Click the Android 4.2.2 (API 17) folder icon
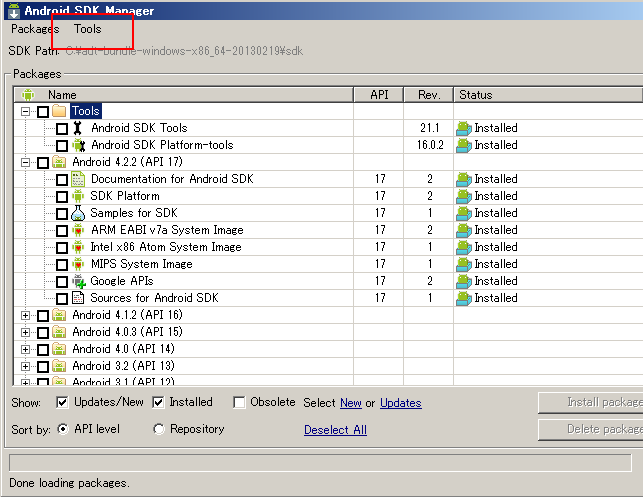 (59, 162)
